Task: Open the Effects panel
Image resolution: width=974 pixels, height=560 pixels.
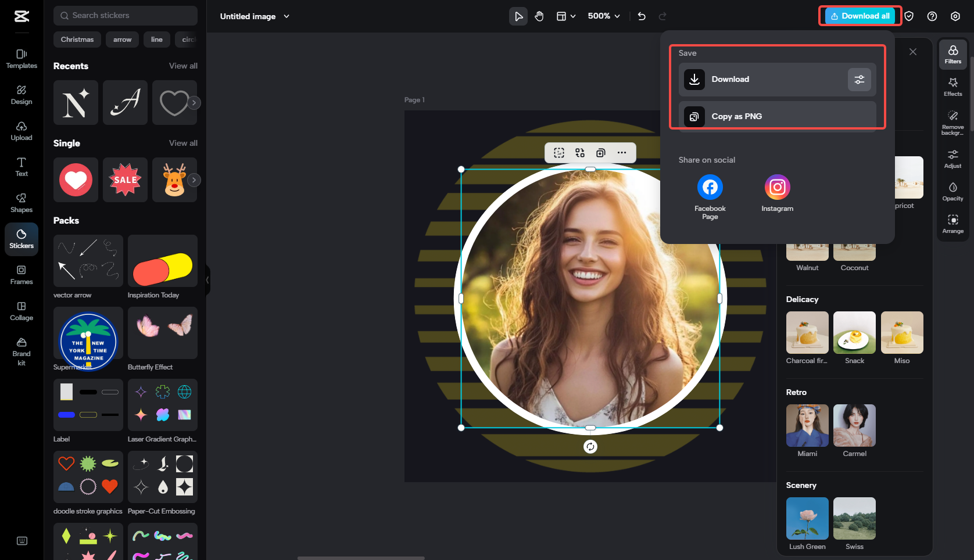Action: tap(952, 87)
